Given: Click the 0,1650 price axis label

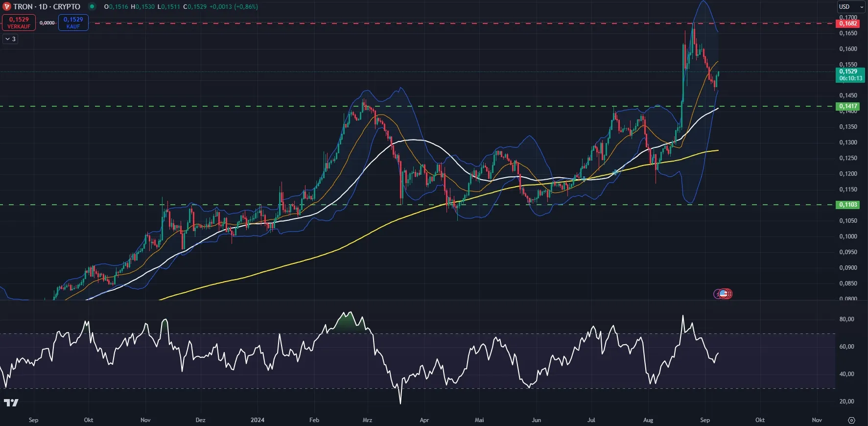Looking at the screenshot, I should coord(848,33).
